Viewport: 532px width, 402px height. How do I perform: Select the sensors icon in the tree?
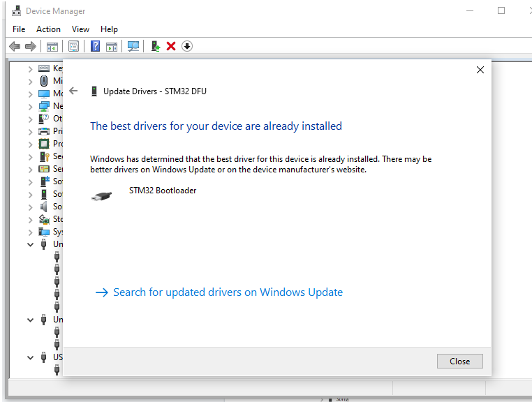click(x=44, y=169)
